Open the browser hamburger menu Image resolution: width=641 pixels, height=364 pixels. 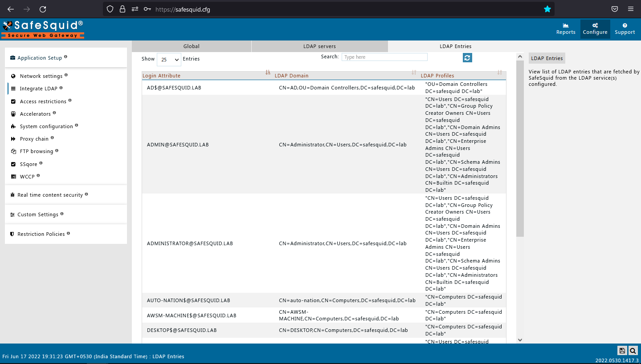point(631,9)
